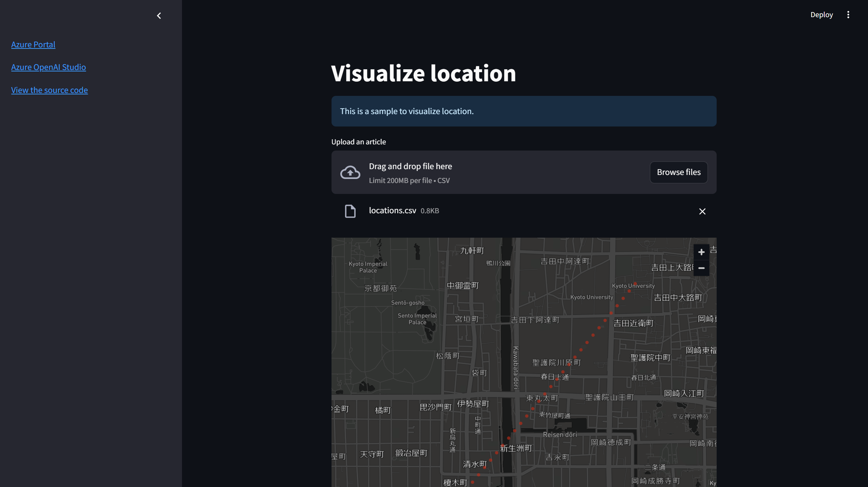Open the Azure OpenAI Studio link
Image resolution: width=868 pixels, height=487 pixels.
click(49, 67)
